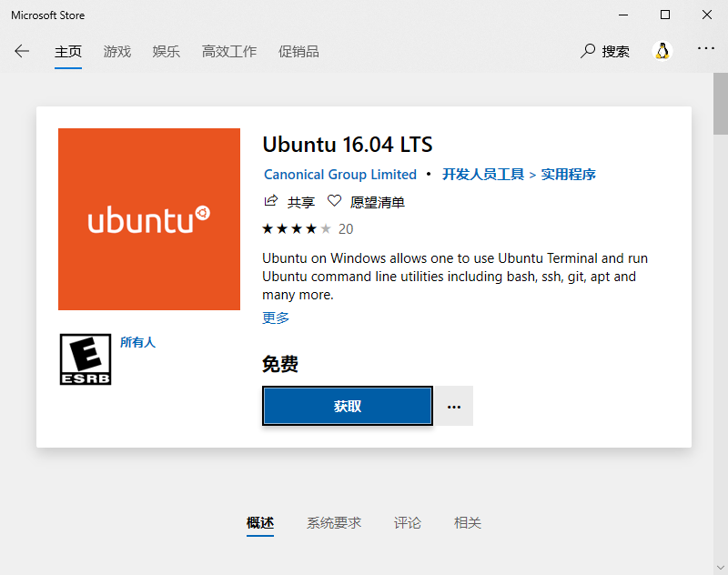728x575 pixels.
Task: Open the 高效工作 tab
Action: 229,51
